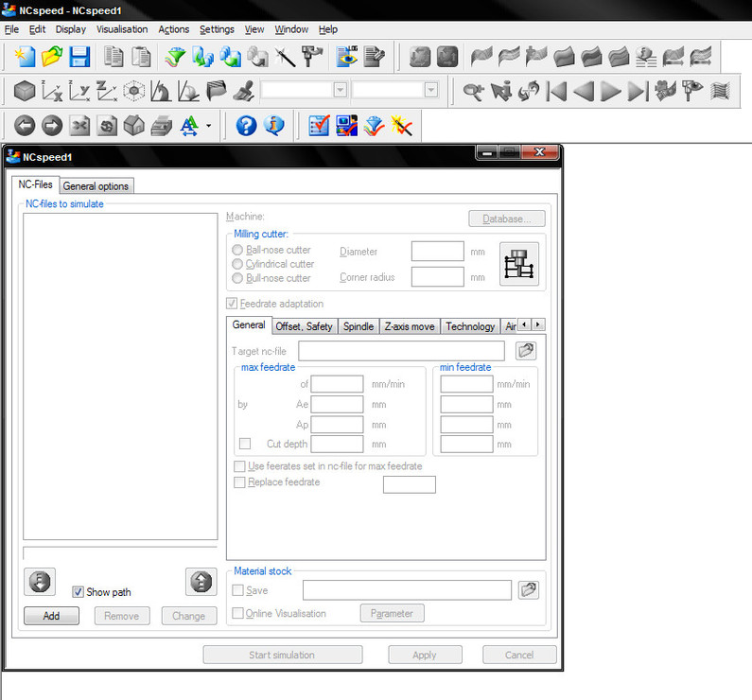
Task: Switch to Offset, Safety tab
Action: point(304,326)
